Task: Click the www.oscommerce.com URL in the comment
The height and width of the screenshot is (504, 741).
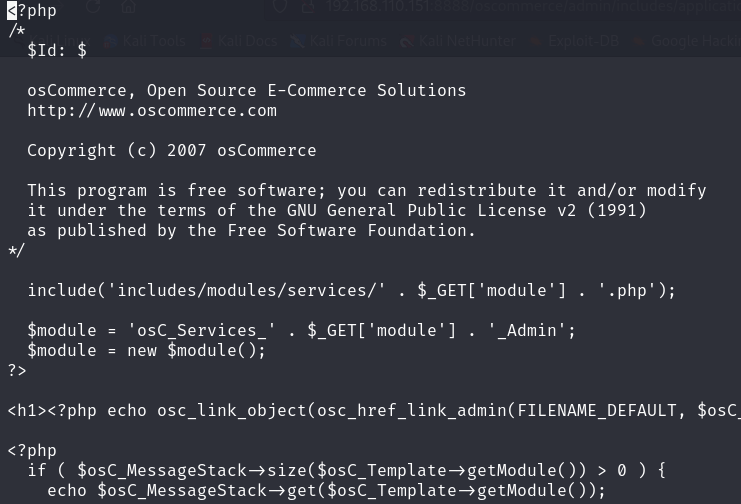Action: pyautogui.click(x=187, y=111)
